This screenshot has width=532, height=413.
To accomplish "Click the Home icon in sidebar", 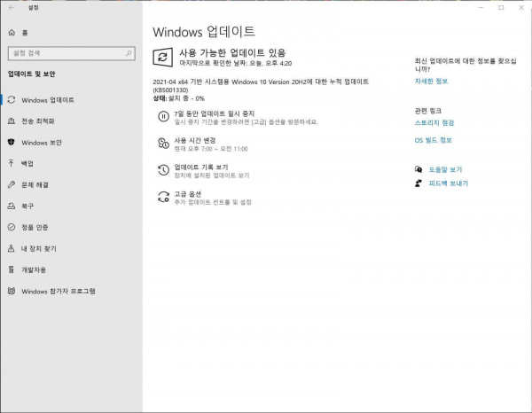I will pyautogui.click(x=12, y=33).
